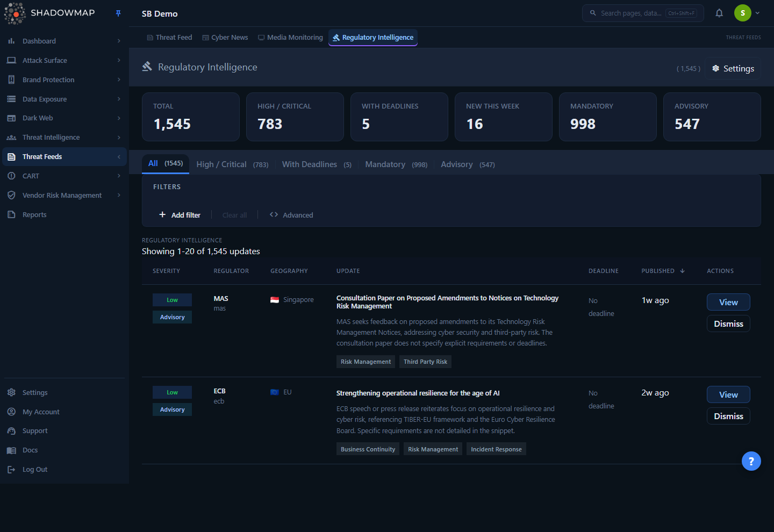Viewport: 774px width, 532px height.
Task: Click the New This Week 16 card
Action: click(504, 117)
